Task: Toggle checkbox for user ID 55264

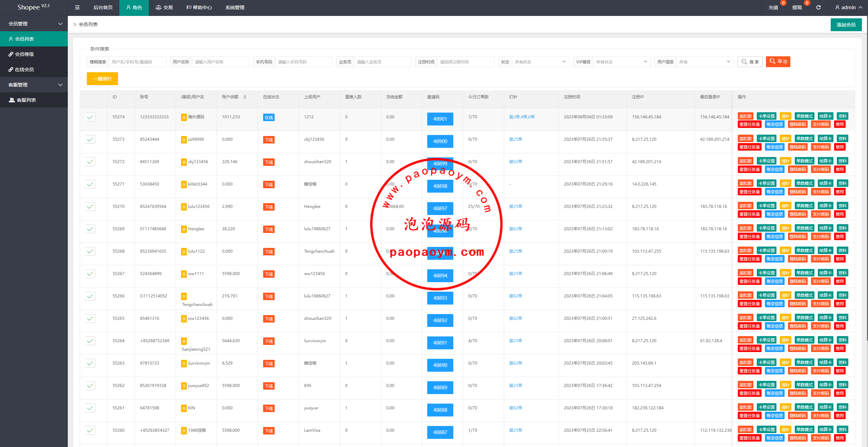Action: (x=90, y=341)
